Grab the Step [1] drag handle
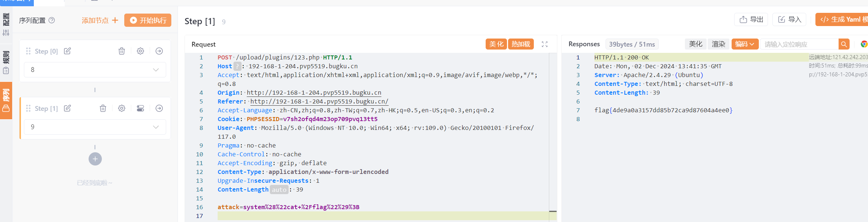868x222 pixels. click(28, 108)
